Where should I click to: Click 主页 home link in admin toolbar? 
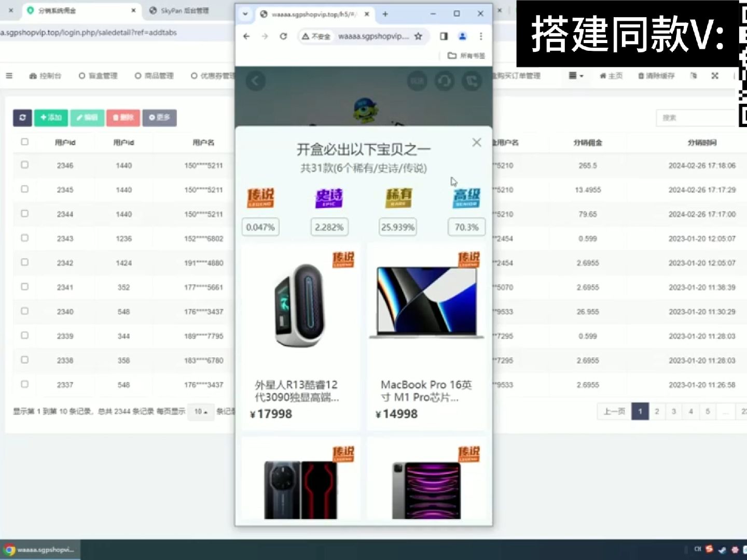pyautogui.click(x=611, y=76)
